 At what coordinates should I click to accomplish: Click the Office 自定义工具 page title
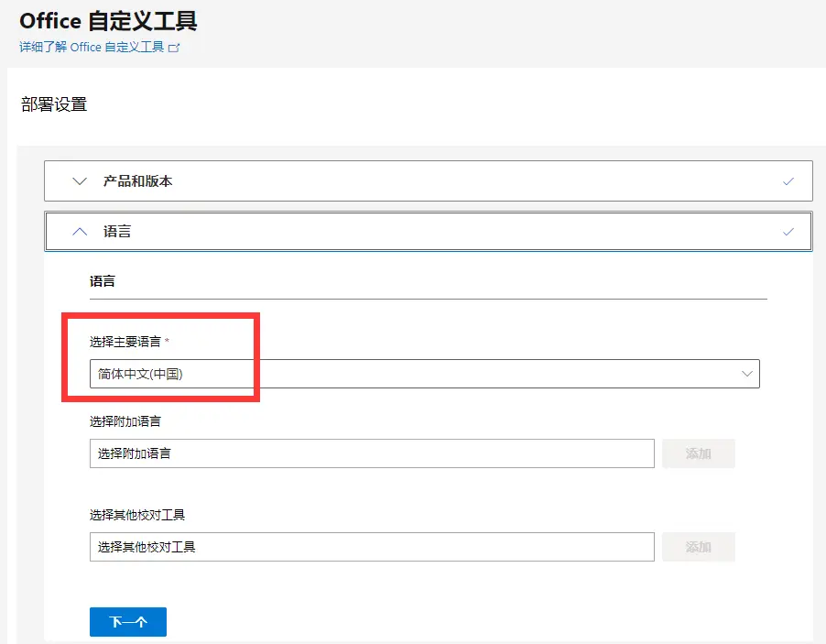(x=109, y=21)
